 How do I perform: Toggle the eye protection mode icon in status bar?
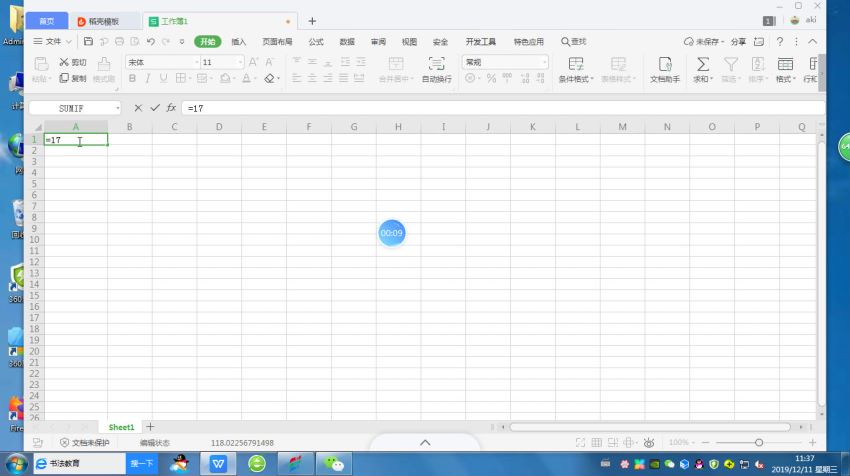pyautogui.click(x=649, y=442)
